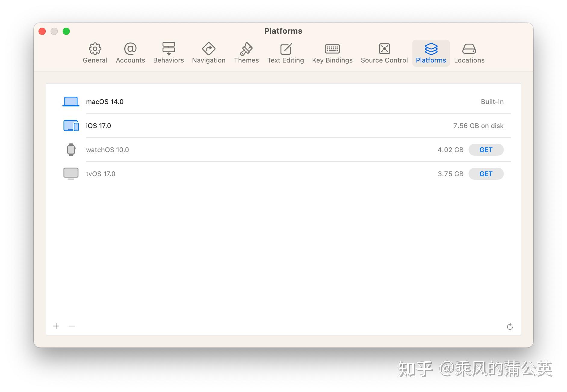This screenshot has height=392, width=567.
Task: Open Accounts settings
Action: click(130, 53)
